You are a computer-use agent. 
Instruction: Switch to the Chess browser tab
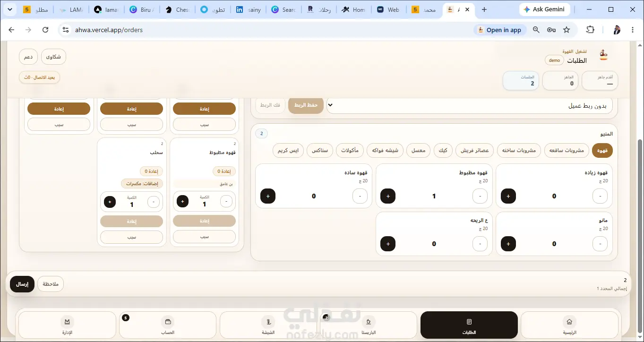click(x=177, y=9)
